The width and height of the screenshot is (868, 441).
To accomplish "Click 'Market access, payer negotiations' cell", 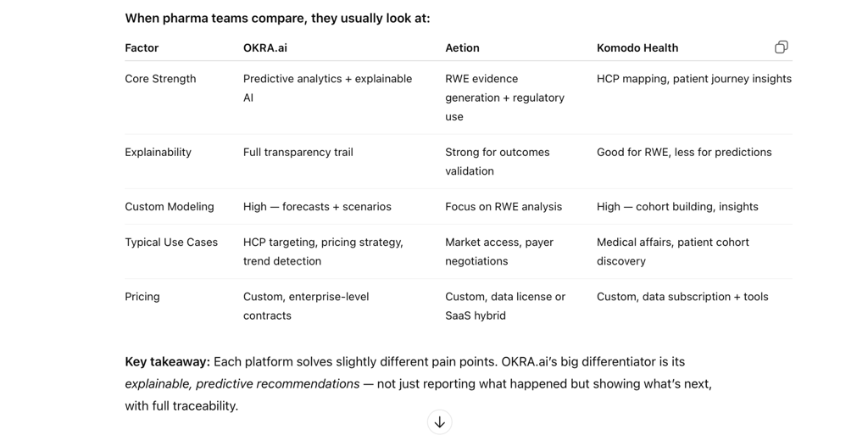I will [499, 252].
